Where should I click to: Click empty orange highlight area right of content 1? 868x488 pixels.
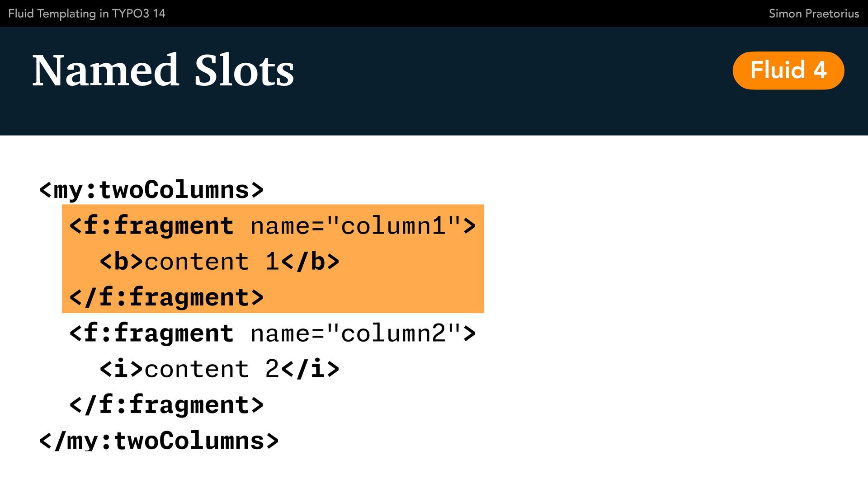click(411, 262)
